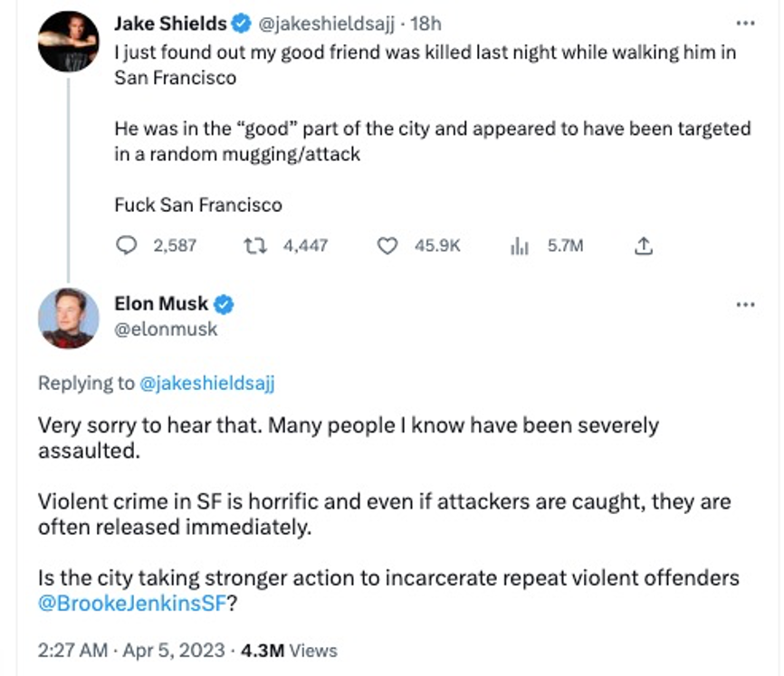
Task: Click Elon Musk's blue verified badge
Action: (224, 304)
